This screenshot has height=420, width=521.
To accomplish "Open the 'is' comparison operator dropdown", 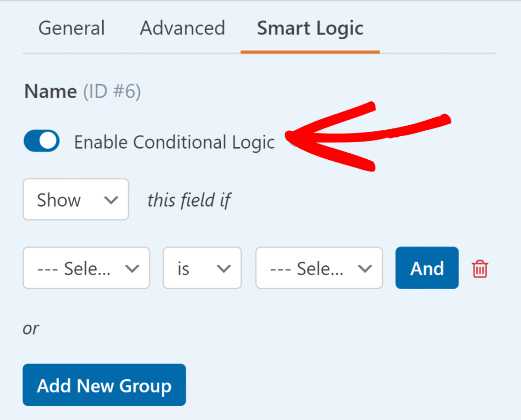I will 202,268.
